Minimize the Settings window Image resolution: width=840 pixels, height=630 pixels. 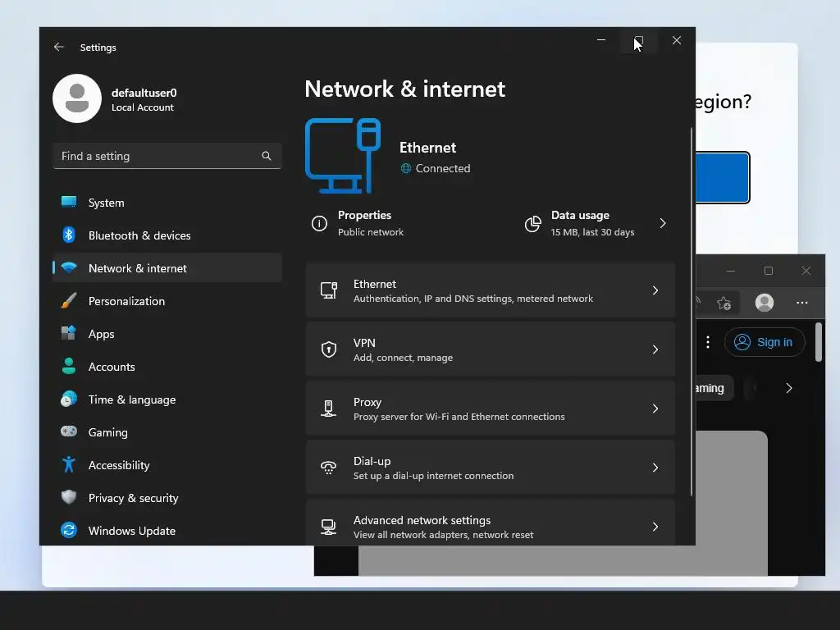601,40
